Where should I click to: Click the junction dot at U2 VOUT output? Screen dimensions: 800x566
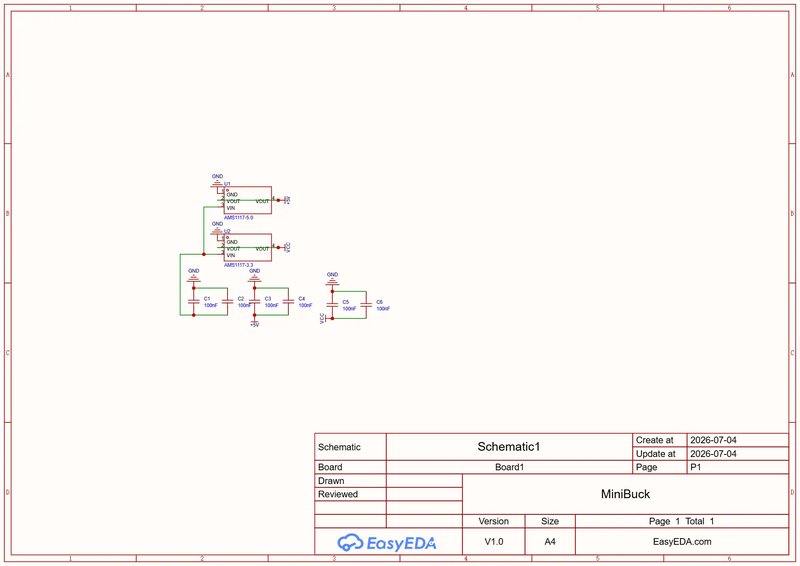click(x=278, y=248)
